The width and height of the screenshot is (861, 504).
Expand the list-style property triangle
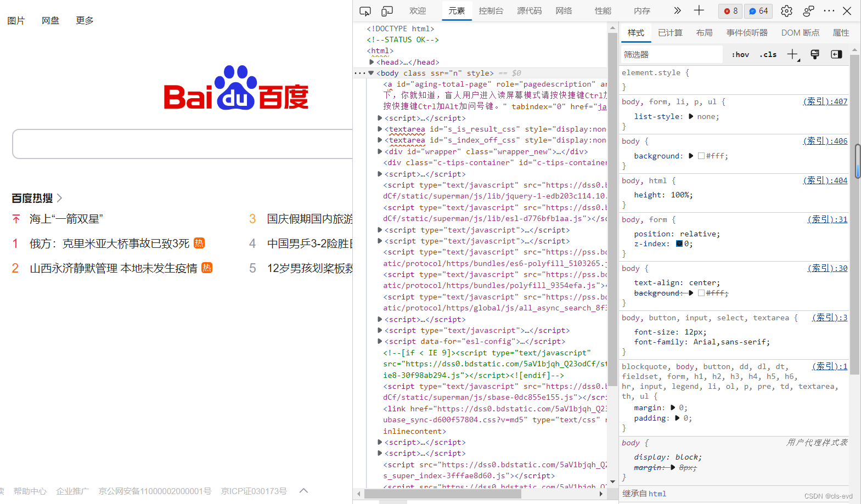691,116
